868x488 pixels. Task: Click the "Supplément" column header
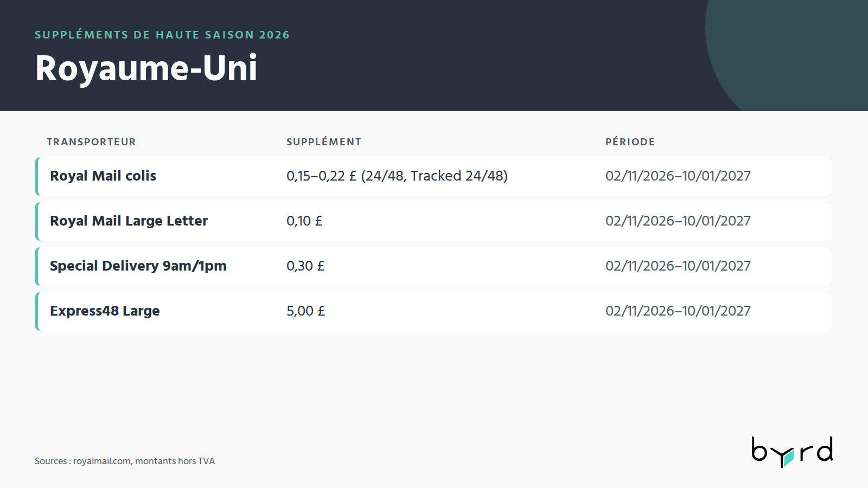point(324,142)
